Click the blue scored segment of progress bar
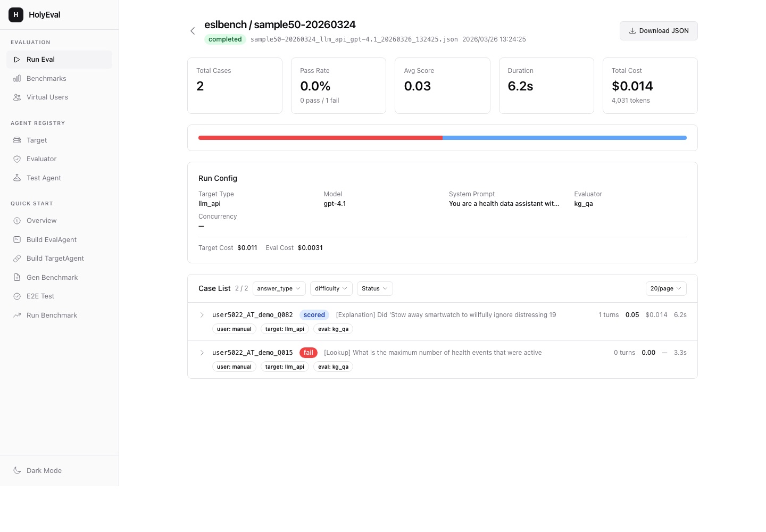Image resolution: width=766 pixels, height=532 pixels. click(564, 138)
